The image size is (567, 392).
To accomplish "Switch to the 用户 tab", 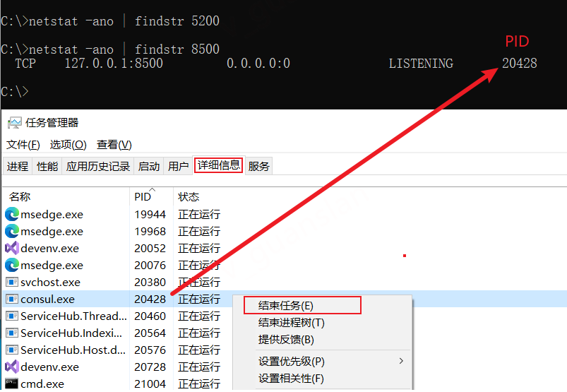I will click(178, 167).
